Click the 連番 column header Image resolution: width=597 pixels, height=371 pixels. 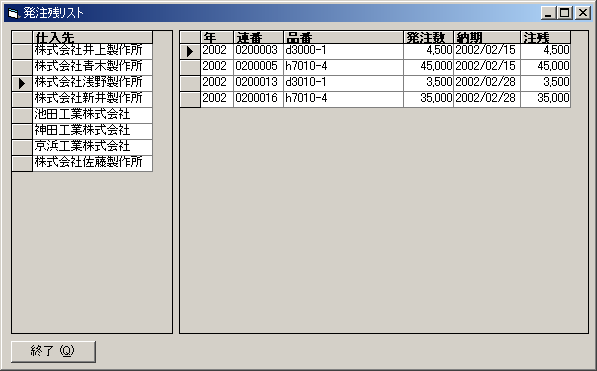point(258,37)
